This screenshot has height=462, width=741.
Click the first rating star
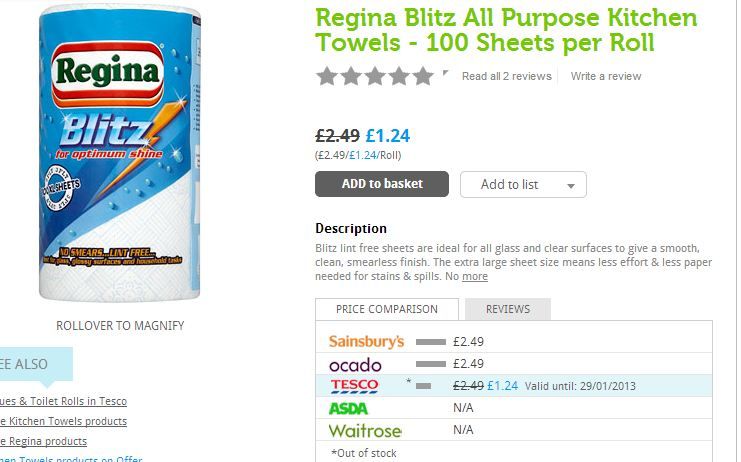(326, 76)
